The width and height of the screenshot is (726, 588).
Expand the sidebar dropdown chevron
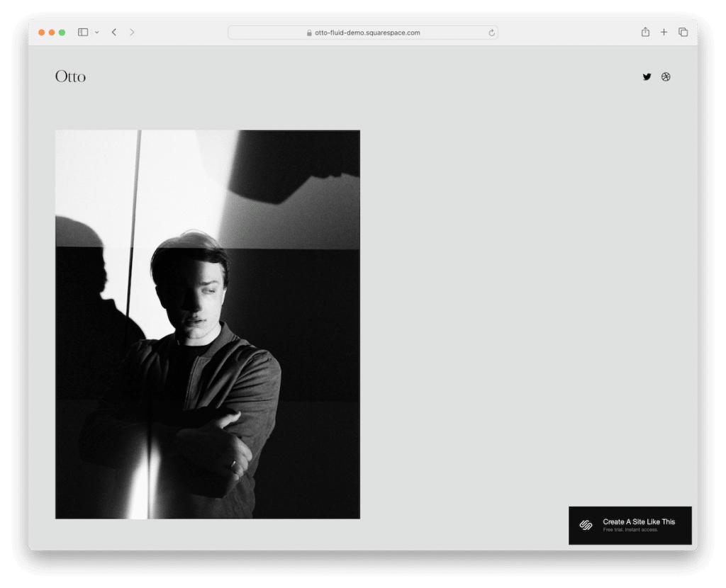tap(96, 32)
